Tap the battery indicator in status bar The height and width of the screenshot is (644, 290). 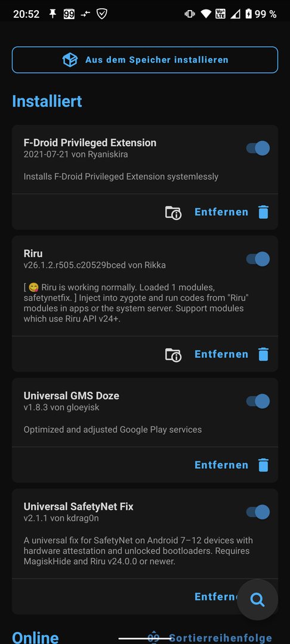click(x=248, y=14)
